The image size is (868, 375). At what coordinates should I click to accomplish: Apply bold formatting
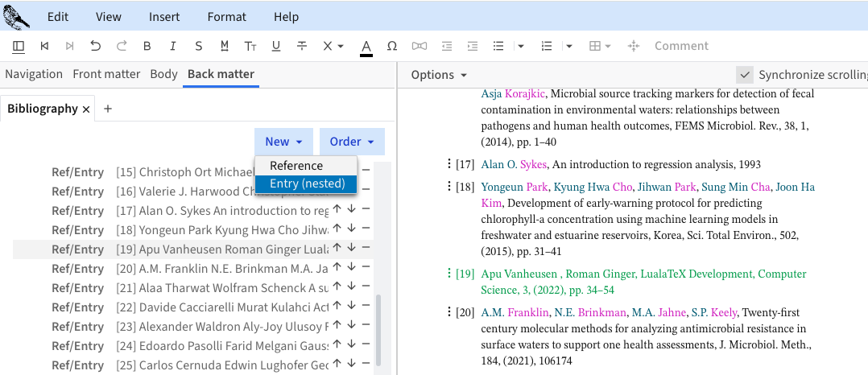(147, 46)
